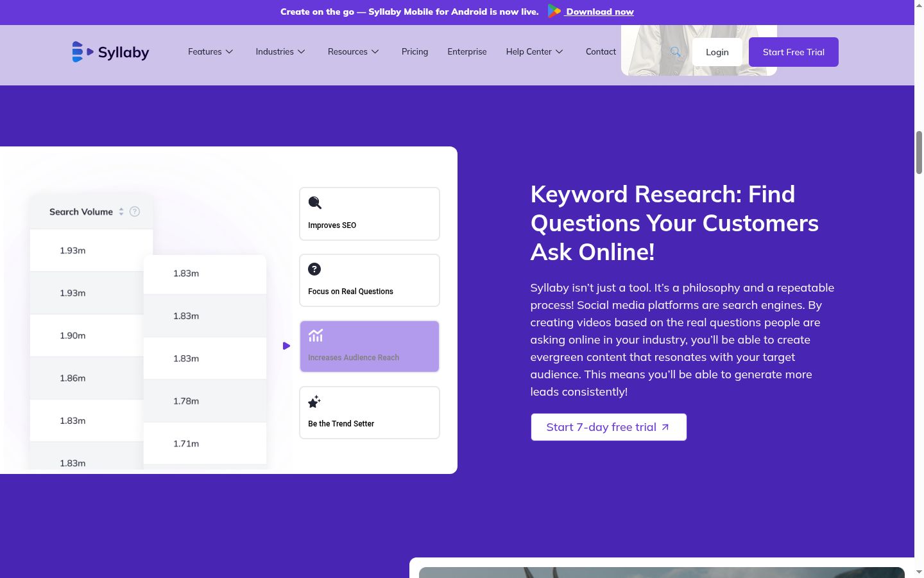Click the Syllaby logo
The image size is (924, 578).
coord(110,52)
